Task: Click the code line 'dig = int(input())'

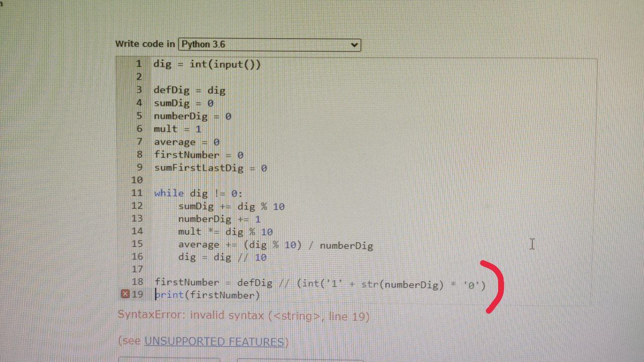Action: 207,64
